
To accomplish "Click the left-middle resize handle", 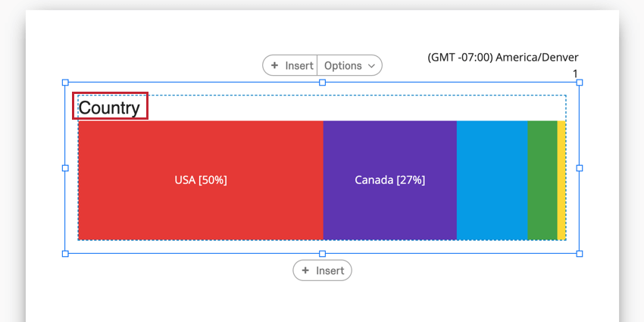I will (x=65, y=168).
